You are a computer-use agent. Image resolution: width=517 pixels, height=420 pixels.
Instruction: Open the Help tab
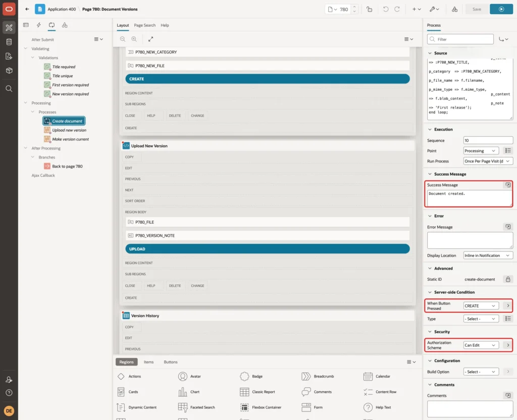(165, 25)
